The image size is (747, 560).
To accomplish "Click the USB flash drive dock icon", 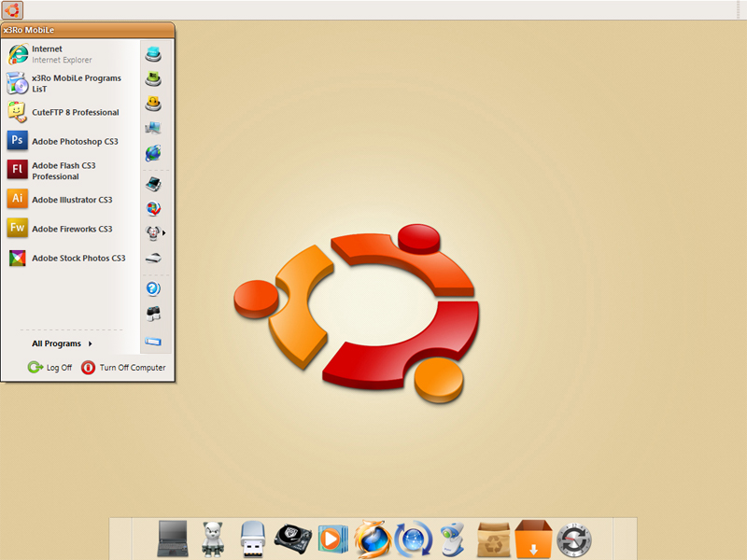I will pyautogui.click(x=252, y=539).
